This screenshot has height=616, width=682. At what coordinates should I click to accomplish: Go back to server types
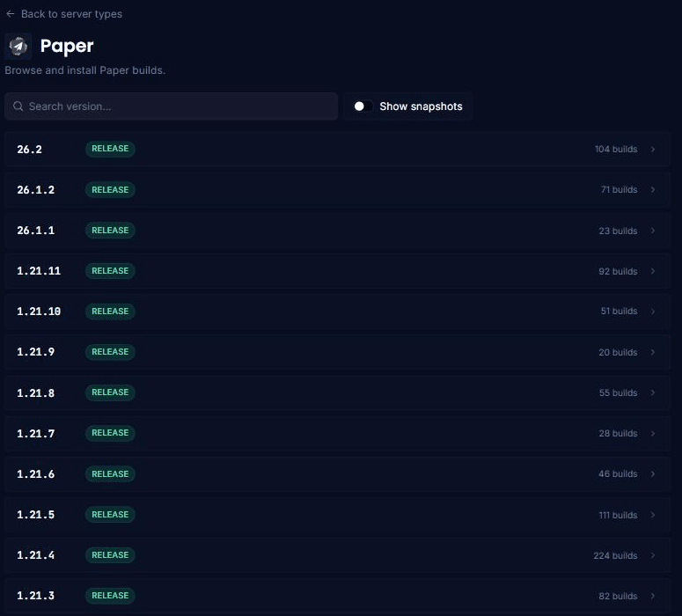pyautogui.click(x=64, y=14)
